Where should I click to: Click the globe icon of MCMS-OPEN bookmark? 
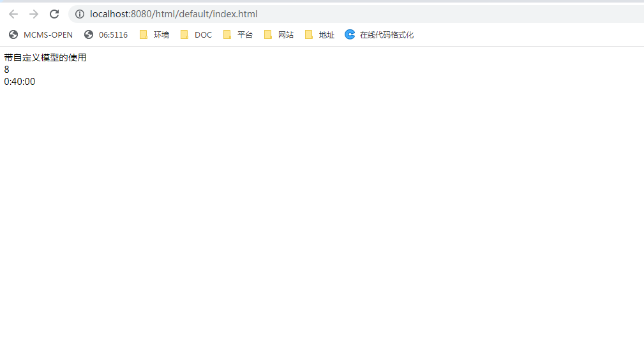13,35
